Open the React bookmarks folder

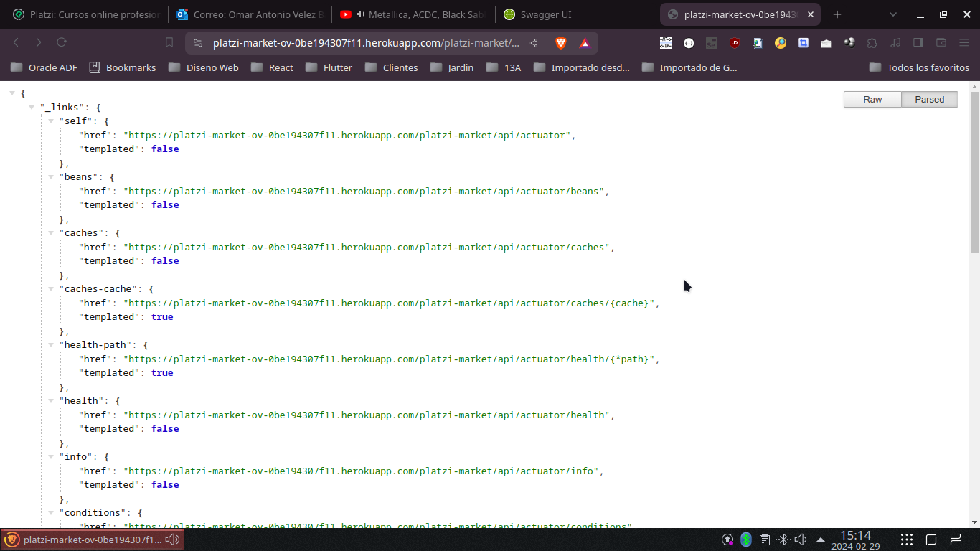[272, 67]
